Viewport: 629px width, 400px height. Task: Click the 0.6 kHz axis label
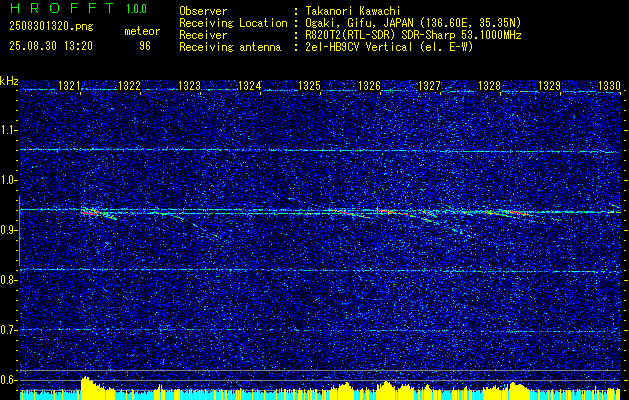(8, 380)
